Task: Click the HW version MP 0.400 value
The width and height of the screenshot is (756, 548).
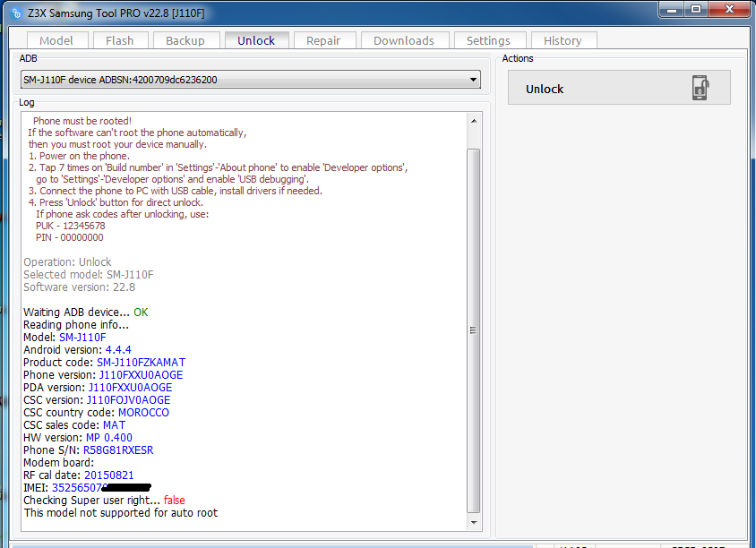Action: (x=109, y=438)
